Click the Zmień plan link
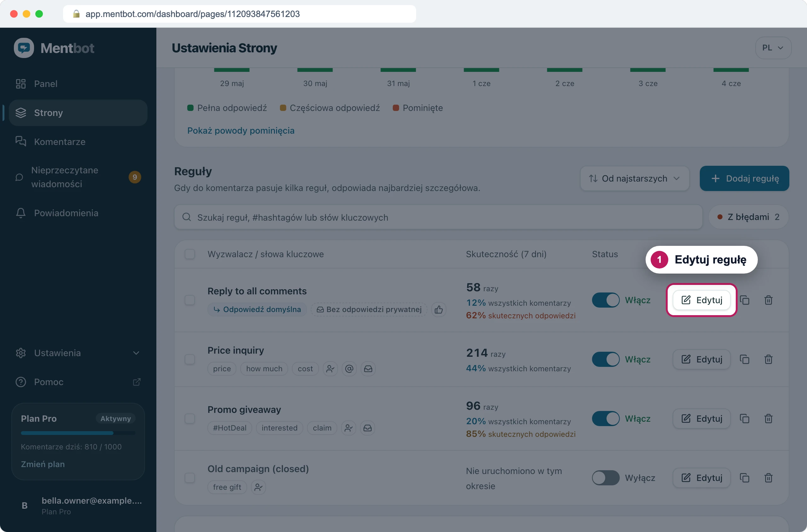Image resolution: width=807 pixels, height=532 pixels. (x=43, y=464)
